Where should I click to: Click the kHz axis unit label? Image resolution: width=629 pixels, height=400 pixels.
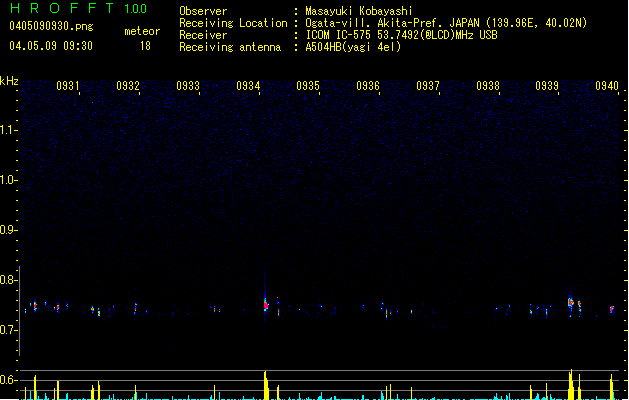click(x=9, y=81)
